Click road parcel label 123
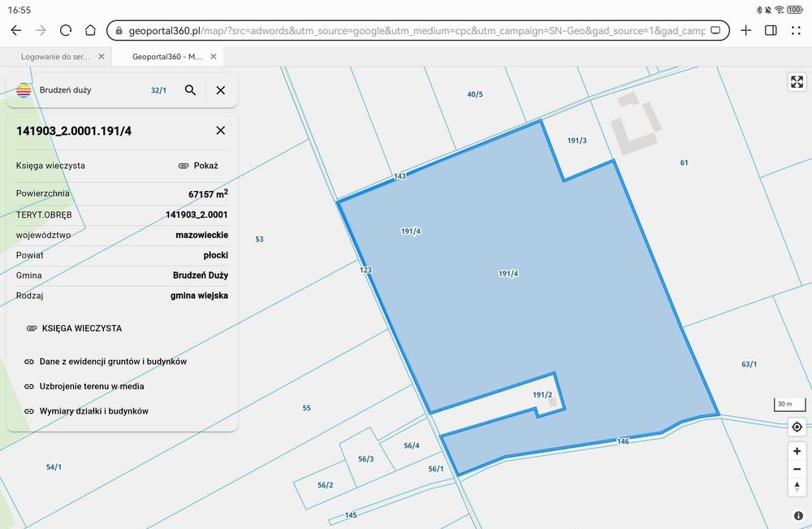The image size is (812, 529). (x=365, y=270)
